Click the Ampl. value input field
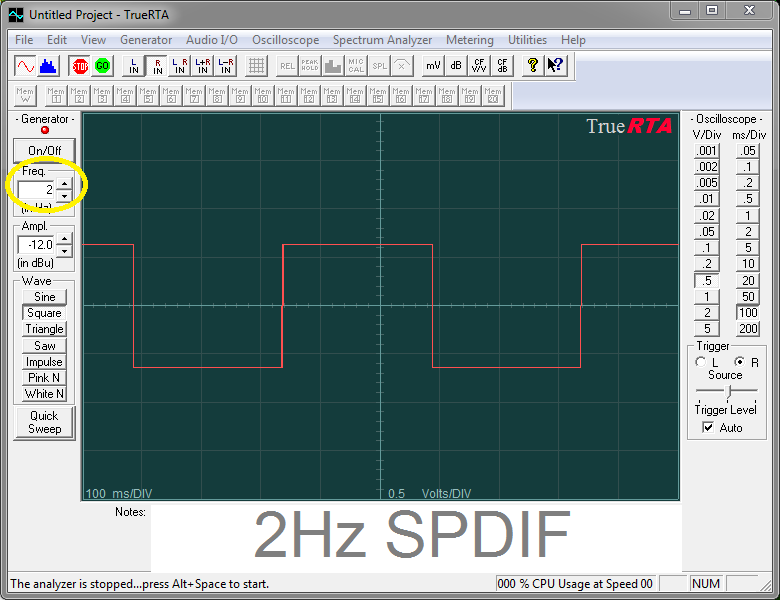 click(36, 245)
